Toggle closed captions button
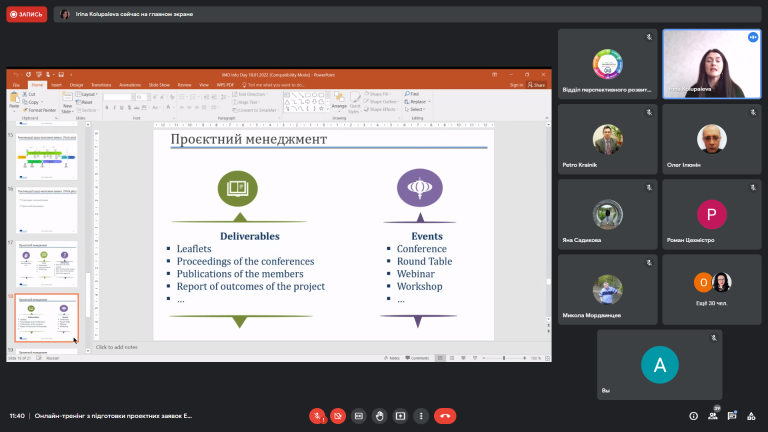This screenshot has width=768, height=432. point(359,416)
